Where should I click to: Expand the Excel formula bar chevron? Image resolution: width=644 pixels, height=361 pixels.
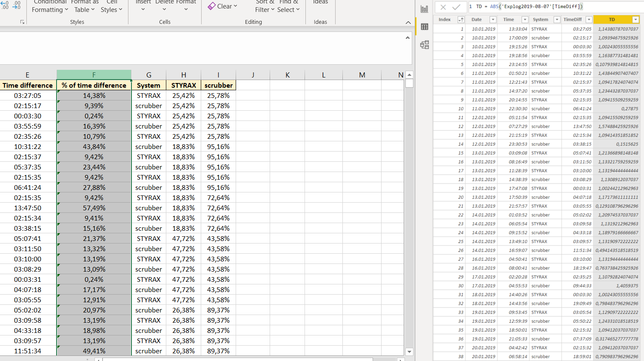407,38
